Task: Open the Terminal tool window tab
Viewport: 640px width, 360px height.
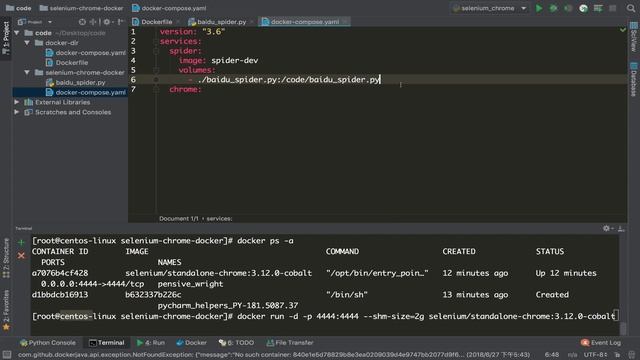Action: (x=107, y=343)
